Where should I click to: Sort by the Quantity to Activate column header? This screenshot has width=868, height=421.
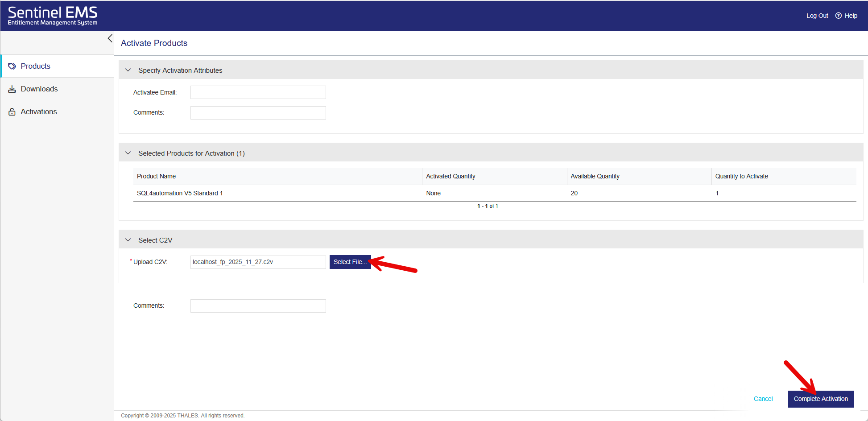[784, 176]
